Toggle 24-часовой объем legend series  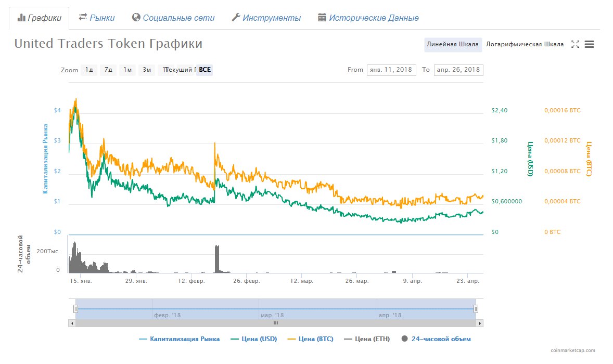tap(436, 340)
